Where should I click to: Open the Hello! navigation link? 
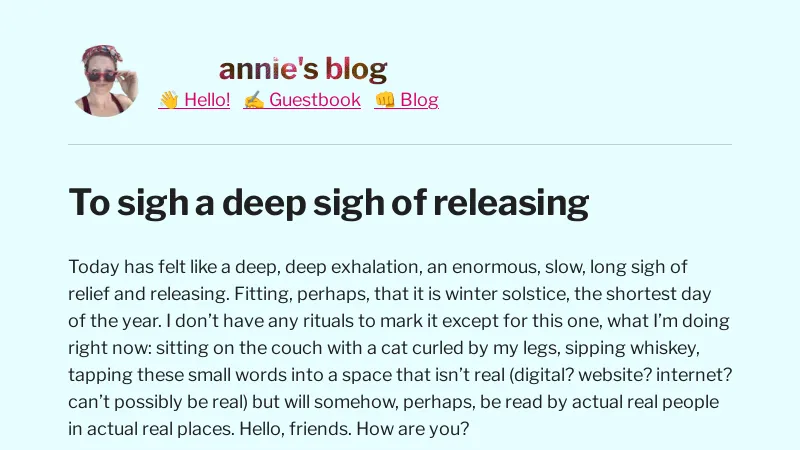(x=207, y=99)
